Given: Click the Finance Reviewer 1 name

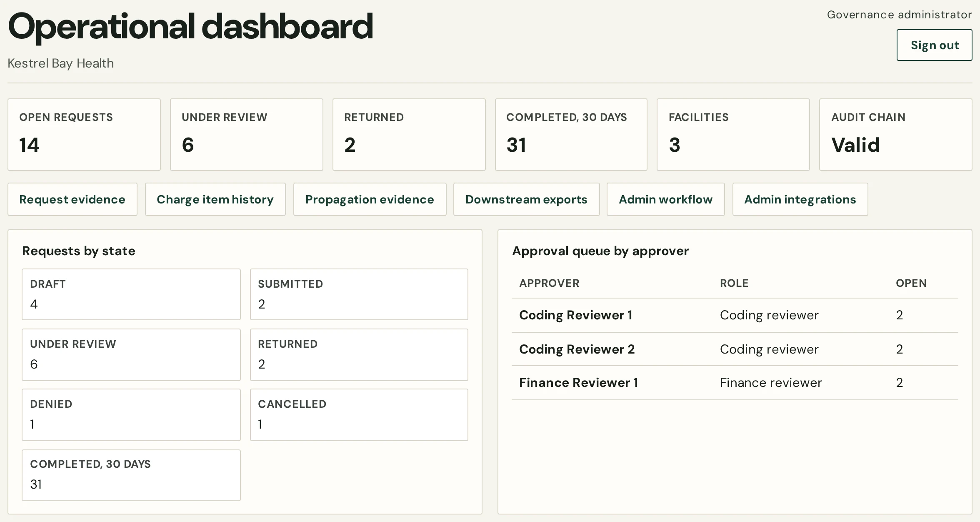Looking at the screenshot, I should click(x=579, y=383).
